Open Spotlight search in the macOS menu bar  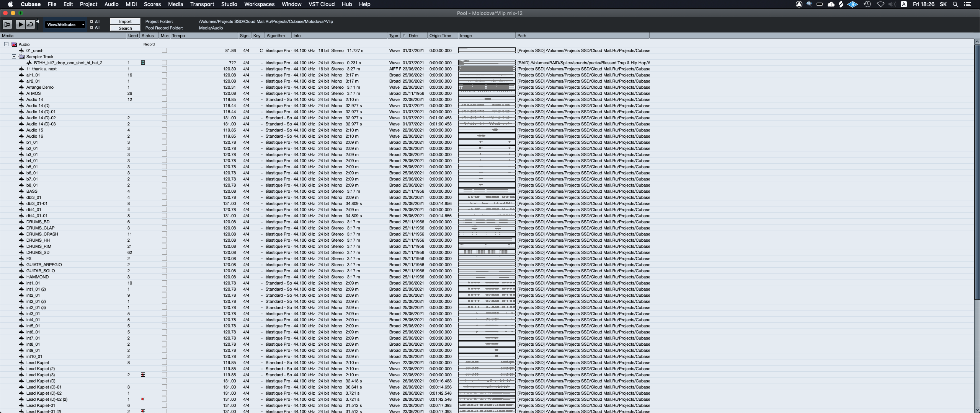point(955,4)
